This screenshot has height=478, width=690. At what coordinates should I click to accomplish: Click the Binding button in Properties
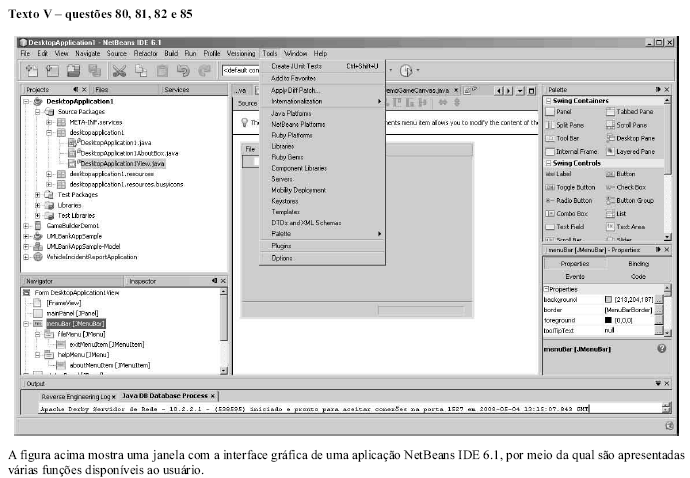638,264
